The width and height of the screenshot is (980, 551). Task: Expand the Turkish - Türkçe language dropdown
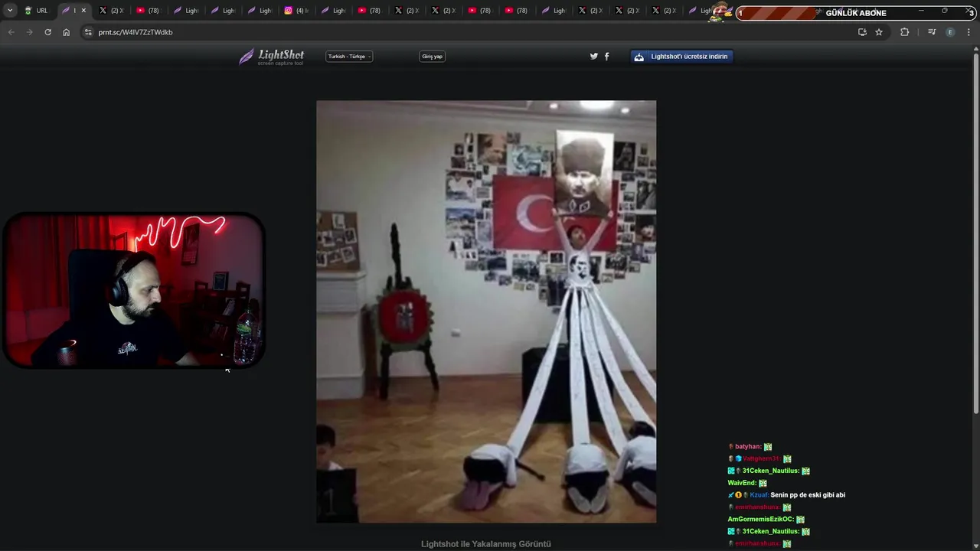coord(349,57)
